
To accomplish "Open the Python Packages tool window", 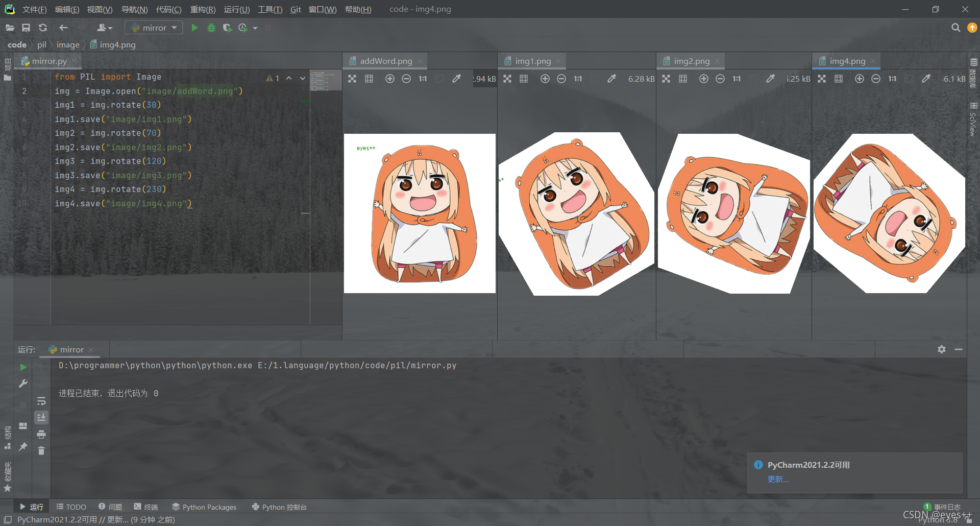I will (204, 507).
